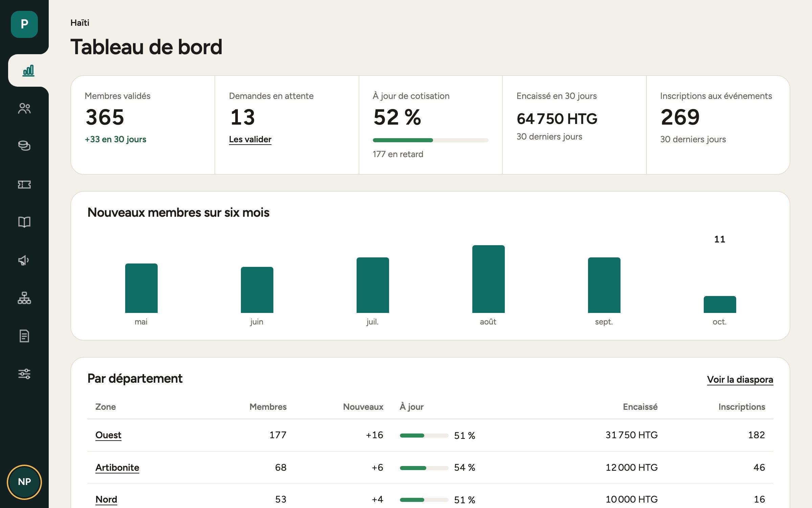Click the 13 Demandes en attente value

click(x=243, y=117)
